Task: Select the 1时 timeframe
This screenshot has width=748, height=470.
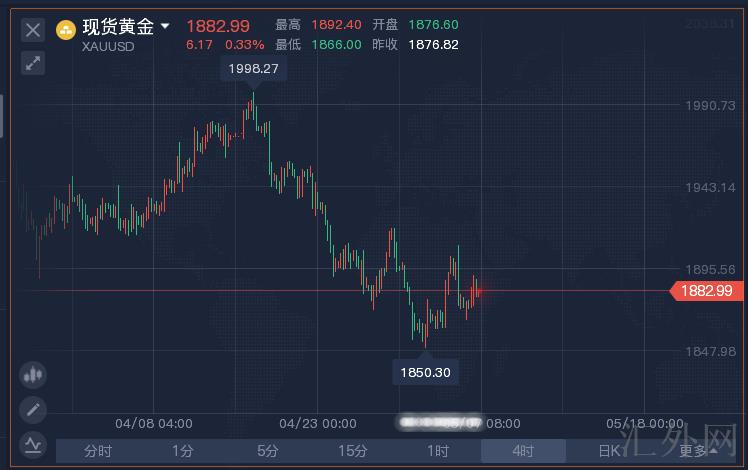Action: pos(437,451)
